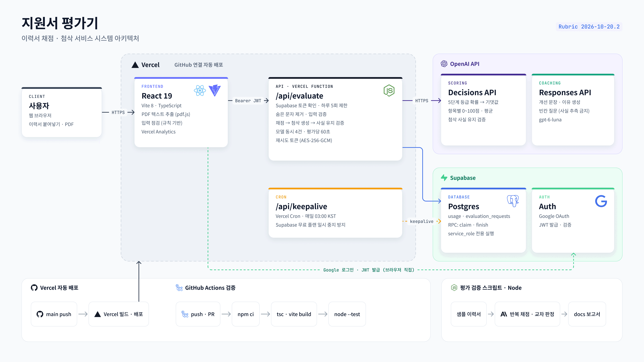Click the Decisions API title
The height and width of the screenshot is (362, 644).
(x=472, y=93)
